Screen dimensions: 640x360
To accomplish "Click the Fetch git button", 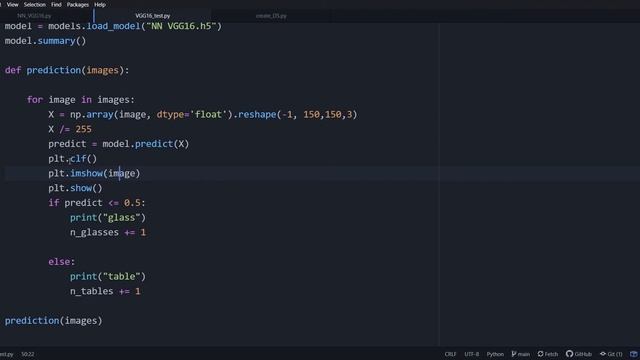I will (x=548, y=354).
